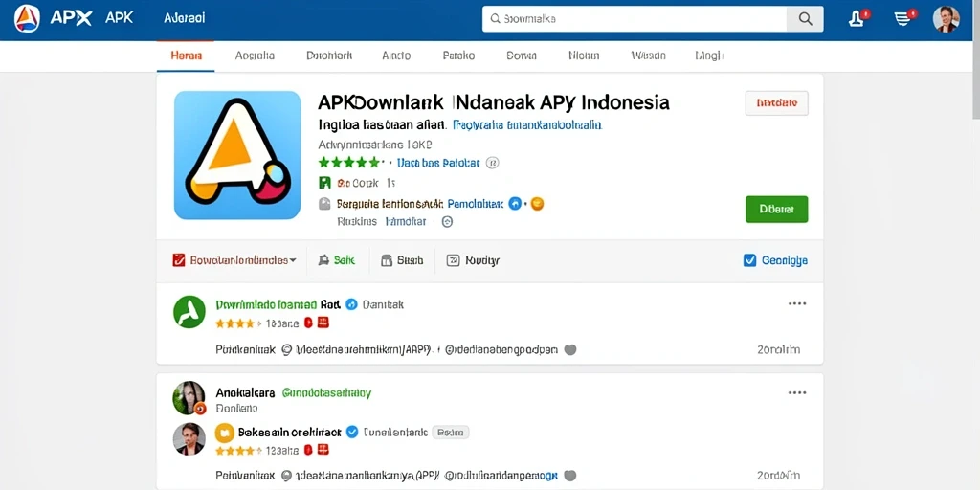This screenshot has height=490, width=980.
Task: Click the Iamdtar link
Action: coord(406,221)
